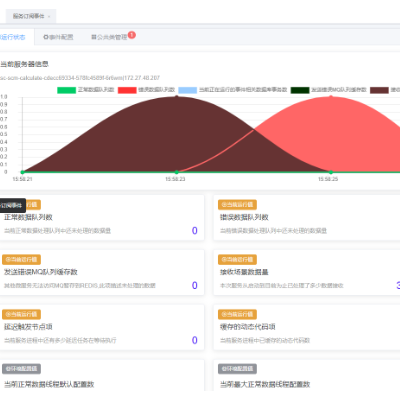The image size is (400, 400).
Task: Click the 缓存的动态代码项 card title
Action: pyautogui.click(x=248, y=327)
